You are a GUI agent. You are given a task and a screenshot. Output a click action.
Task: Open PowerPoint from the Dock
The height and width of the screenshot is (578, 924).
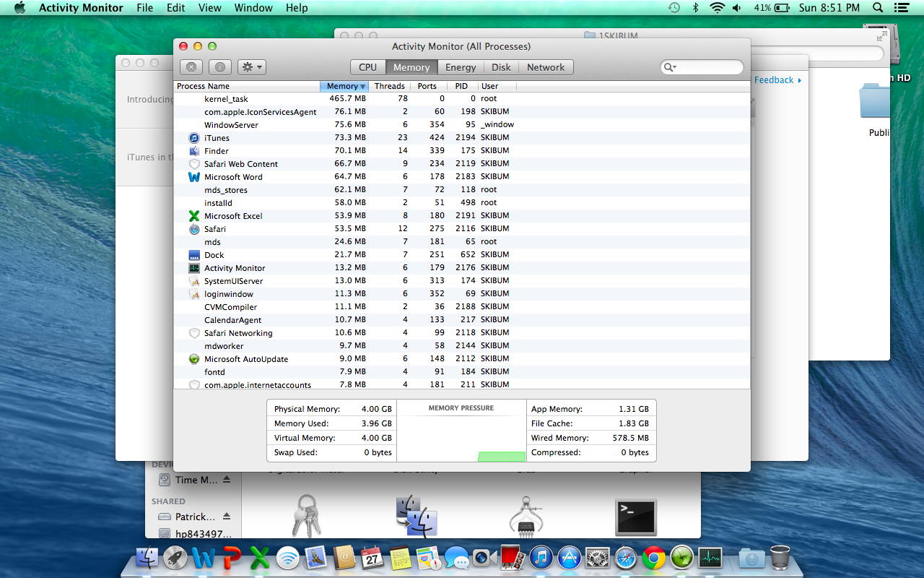(x=232, y=558)
